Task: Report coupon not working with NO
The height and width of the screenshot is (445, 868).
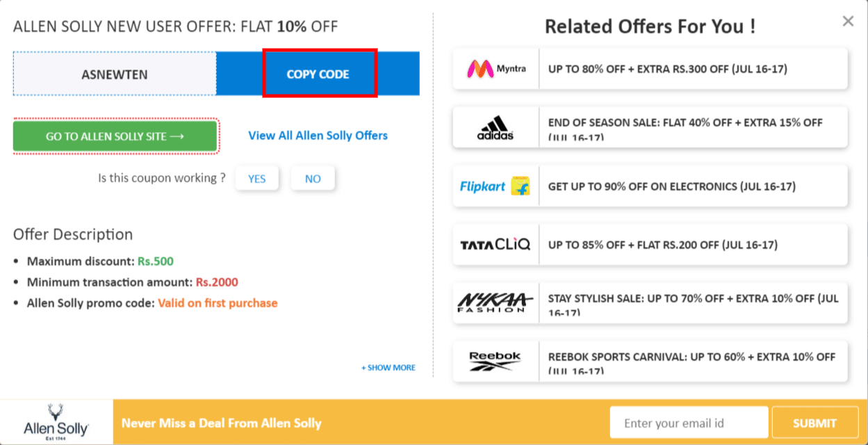Action: [313, 178]
